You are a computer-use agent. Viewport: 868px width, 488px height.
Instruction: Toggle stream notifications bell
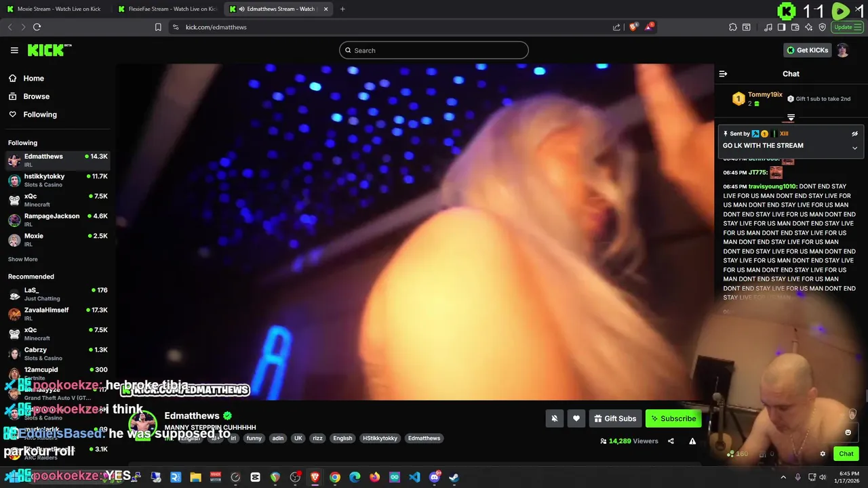(x=554, y=418)
